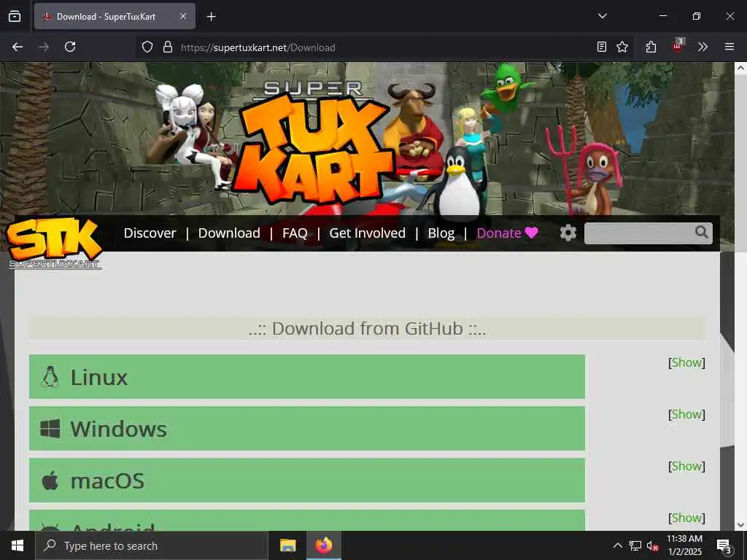This screenshot has height=560, width=747.
Task: Open the notification action center
Action: 724,545
